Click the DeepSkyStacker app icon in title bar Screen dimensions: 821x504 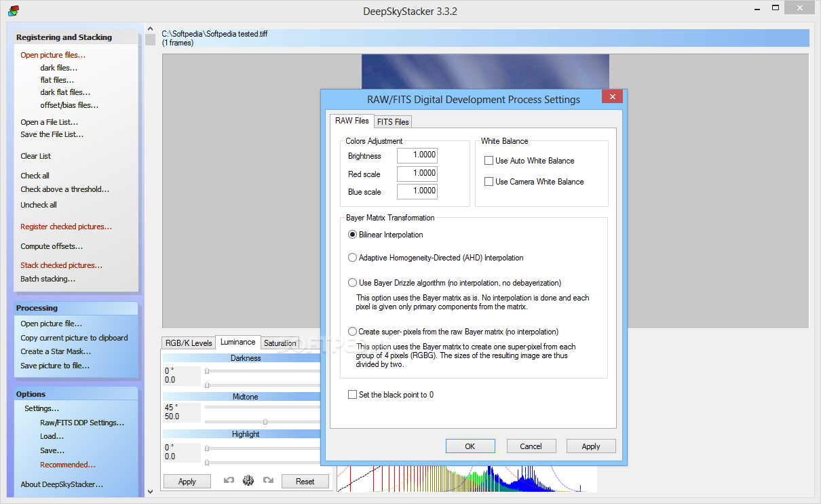point(14,11)
